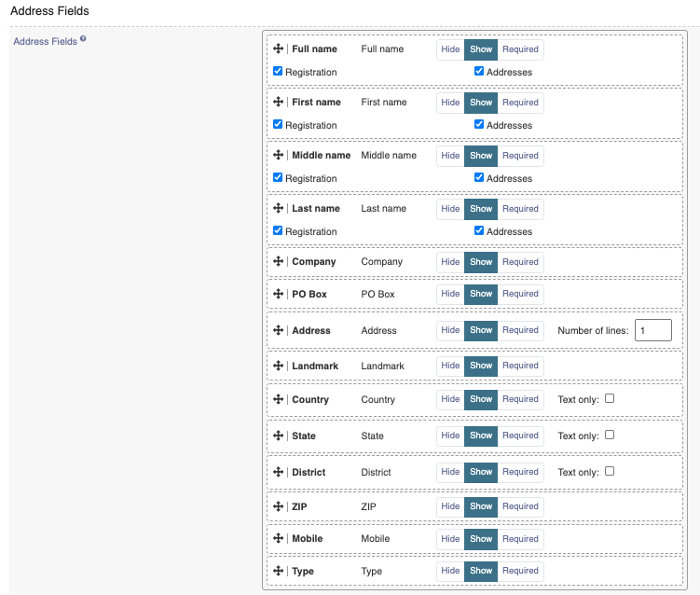Enable Text only for Country
The width and height of the screenshot is (700, 595).
(610, 398)
